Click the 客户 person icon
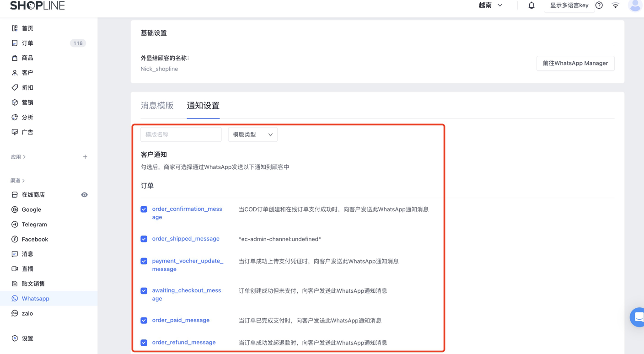644x354 pixels. tap(15, 73)
